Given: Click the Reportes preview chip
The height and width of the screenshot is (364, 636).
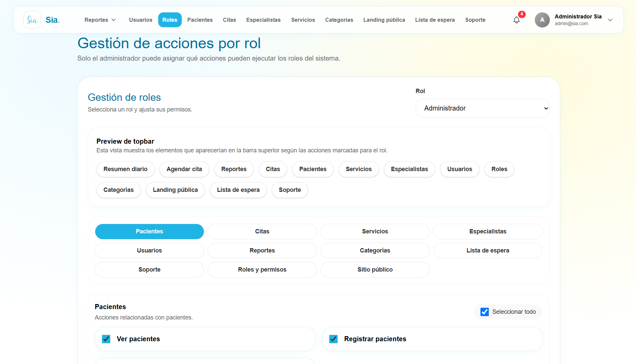Looking at the screenshot, I should pos(234,169).
